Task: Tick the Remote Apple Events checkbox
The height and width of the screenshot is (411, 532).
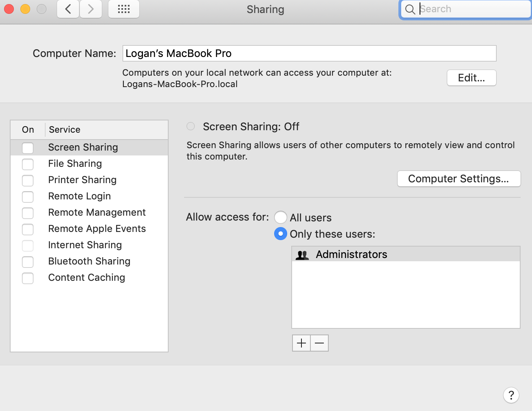Action: [28, 229]
